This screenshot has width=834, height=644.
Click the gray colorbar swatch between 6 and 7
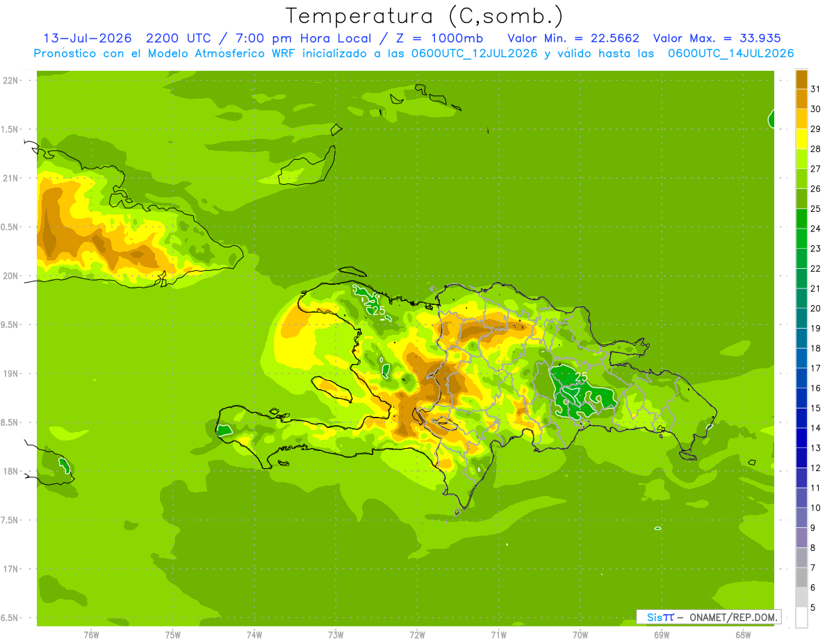[x=801, y=577]
